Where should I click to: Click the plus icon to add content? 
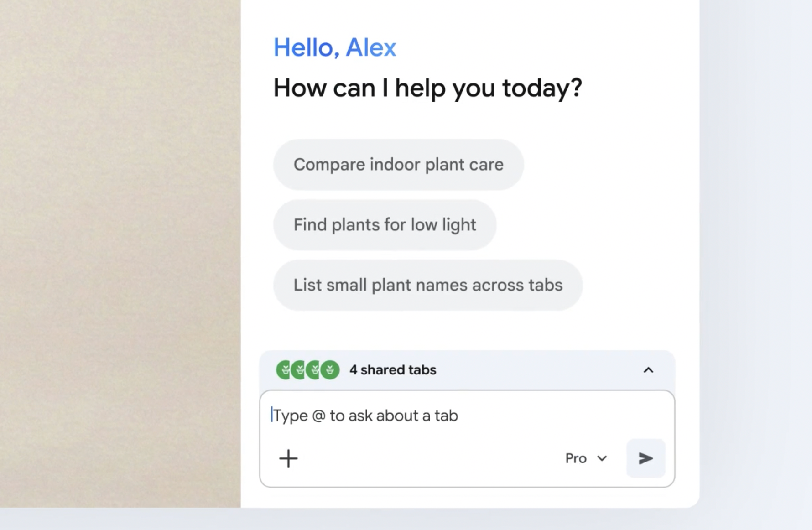pyautogui.click(x=288, y=458)
